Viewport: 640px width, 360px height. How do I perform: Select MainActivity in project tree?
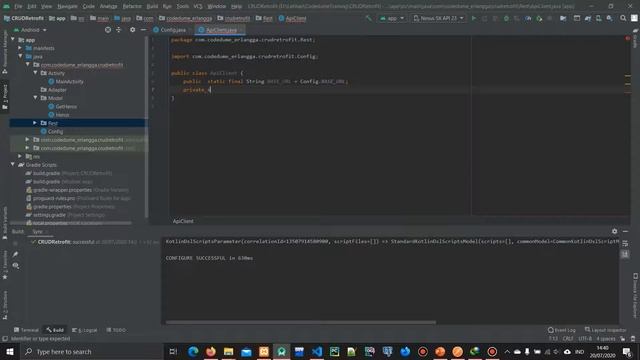point(66,81)
